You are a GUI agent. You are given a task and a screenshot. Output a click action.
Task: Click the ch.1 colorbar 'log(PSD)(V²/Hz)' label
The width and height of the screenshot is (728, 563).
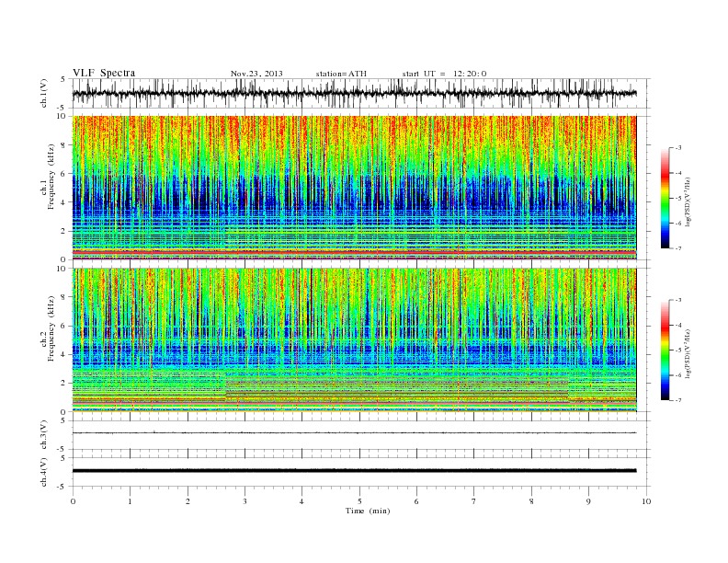click(x=688, y=201)
